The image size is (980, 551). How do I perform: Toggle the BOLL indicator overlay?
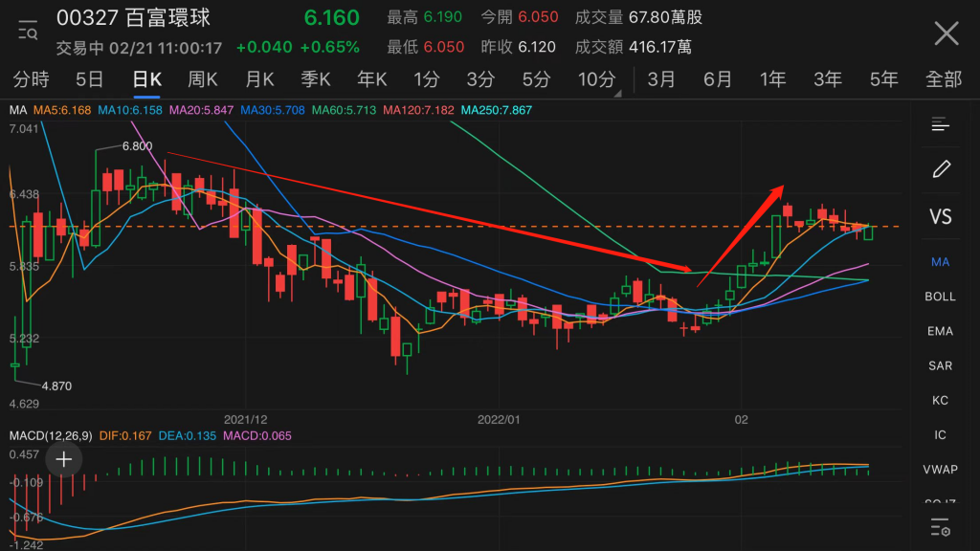coord(940,297)
